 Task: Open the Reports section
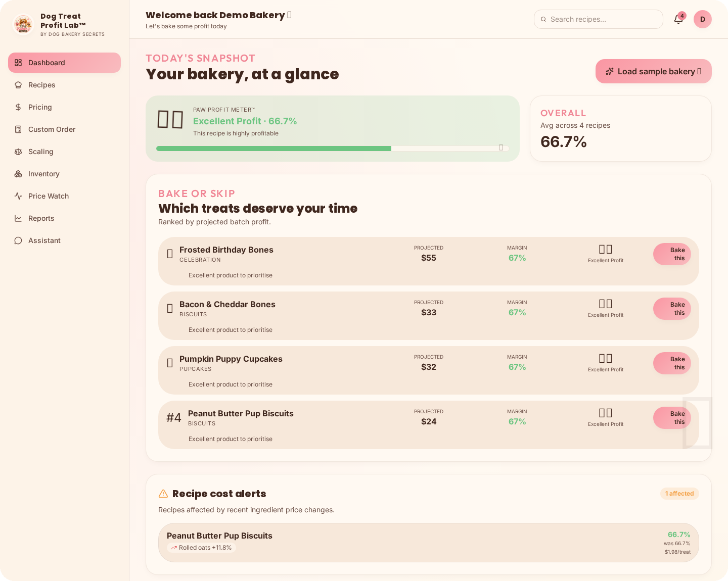64,218
